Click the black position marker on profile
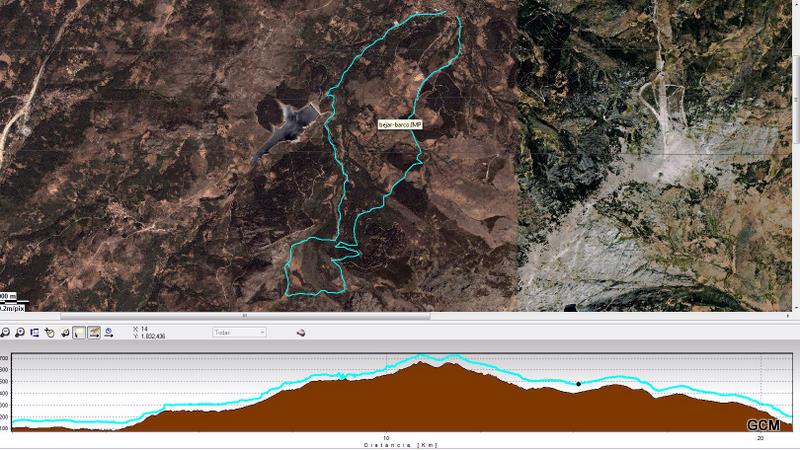Image resolution: width=800 pixels, height=450 pixels. tap(578, 383)
